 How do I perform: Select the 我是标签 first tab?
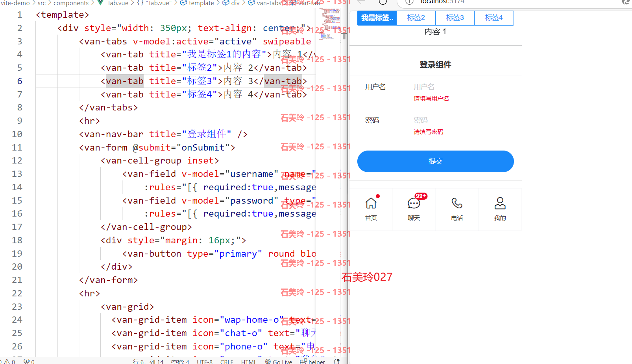point(377,18)
